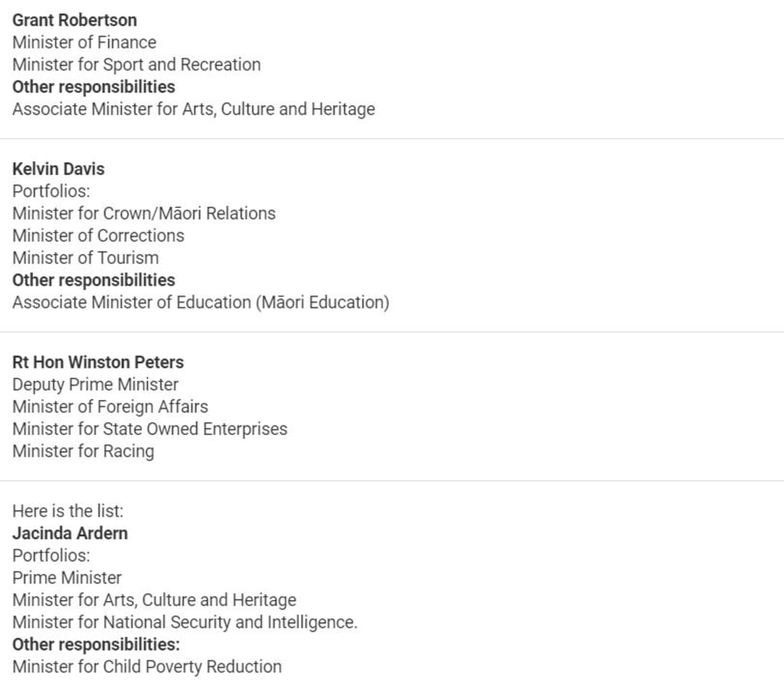Select the Minister of Corrections line

point(99,235)
